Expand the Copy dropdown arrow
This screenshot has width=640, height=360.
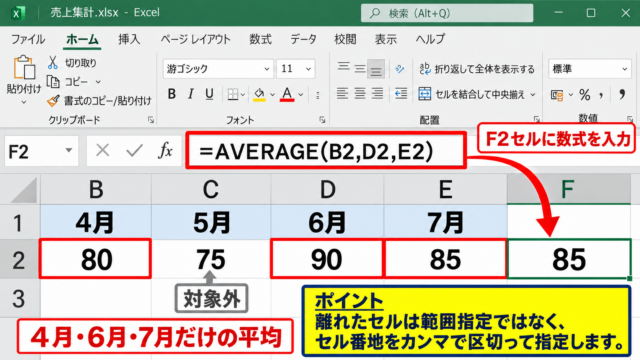[98, 82]
